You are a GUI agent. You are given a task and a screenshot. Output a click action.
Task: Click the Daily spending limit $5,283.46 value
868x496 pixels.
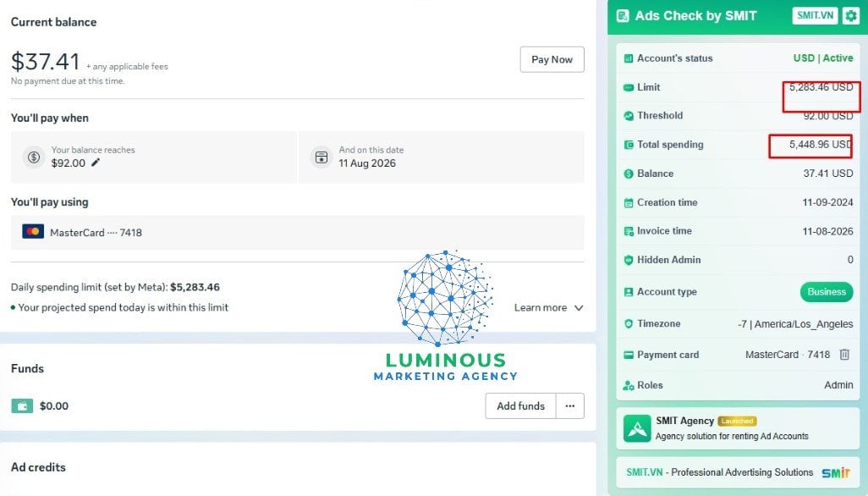[x=195, y=287]
